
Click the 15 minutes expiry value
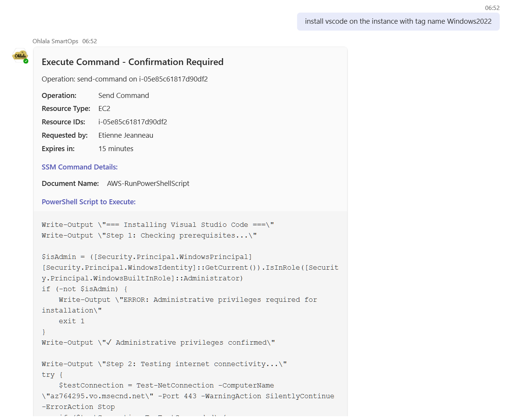[x=115, y=149]
